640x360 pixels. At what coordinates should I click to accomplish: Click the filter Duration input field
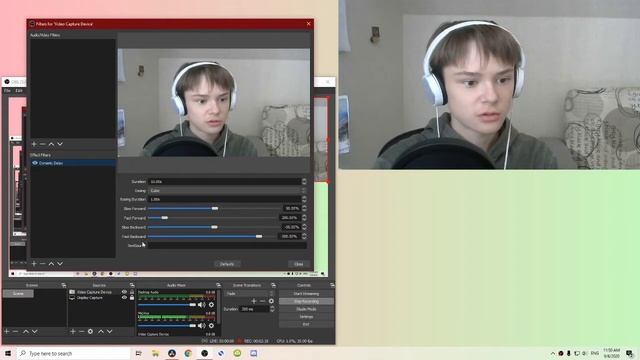224,181
